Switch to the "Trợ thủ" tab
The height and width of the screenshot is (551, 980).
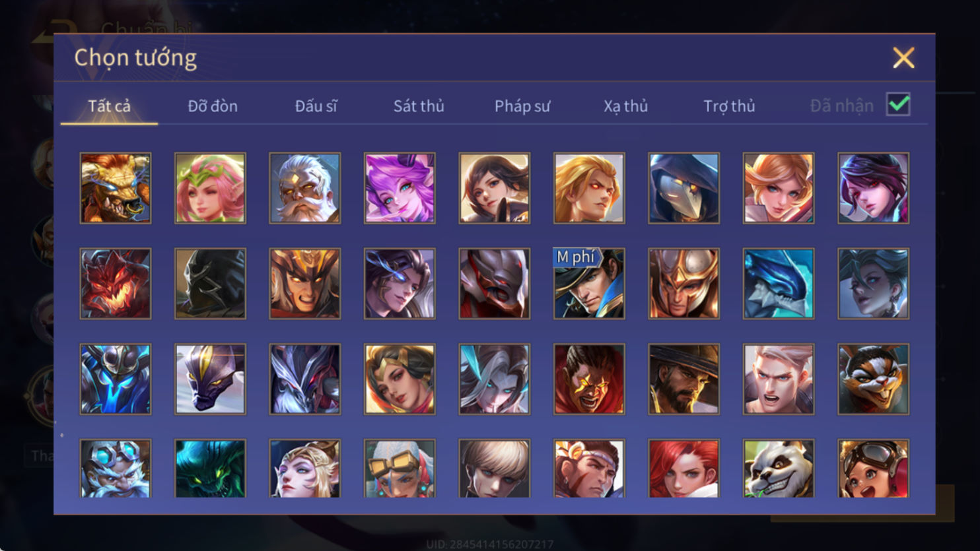click(729, 106)
